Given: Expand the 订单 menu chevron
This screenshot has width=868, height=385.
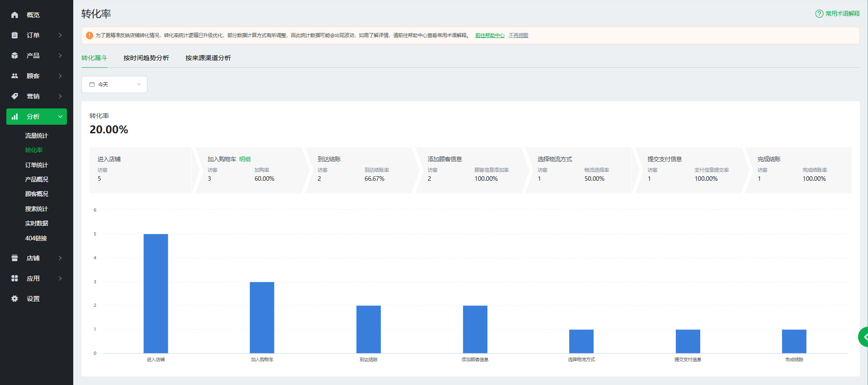Looking at the screenshot, I should pos(60,35).
